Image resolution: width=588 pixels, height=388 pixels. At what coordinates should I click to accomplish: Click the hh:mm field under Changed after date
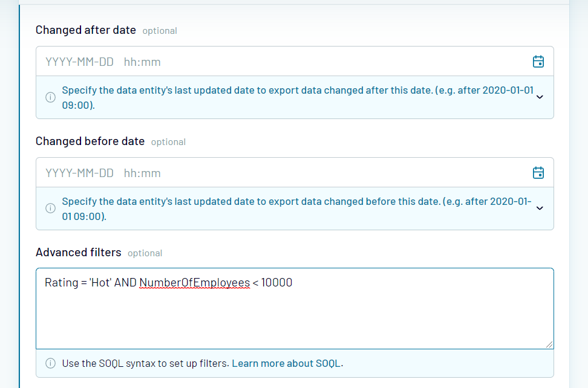(x=142, y=60)
